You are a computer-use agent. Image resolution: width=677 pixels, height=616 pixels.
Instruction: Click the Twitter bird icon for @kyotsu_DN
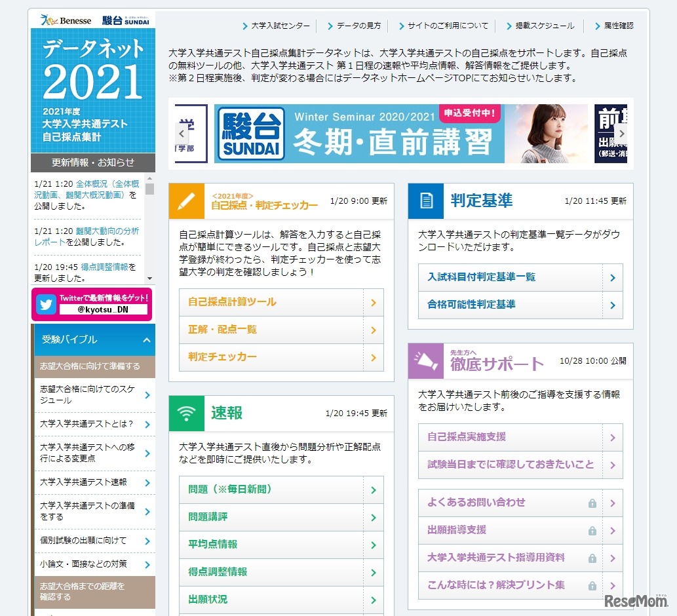coord(45,303)
